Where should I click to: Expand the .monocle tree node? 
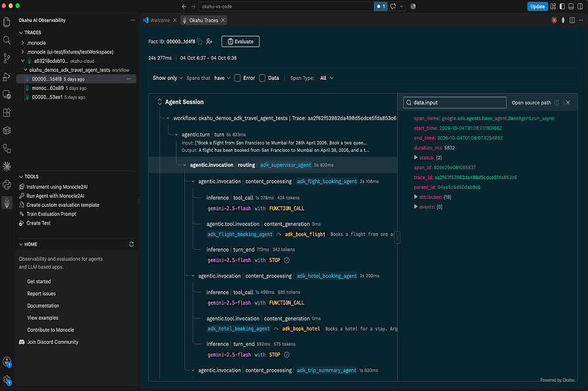point(23,43)
